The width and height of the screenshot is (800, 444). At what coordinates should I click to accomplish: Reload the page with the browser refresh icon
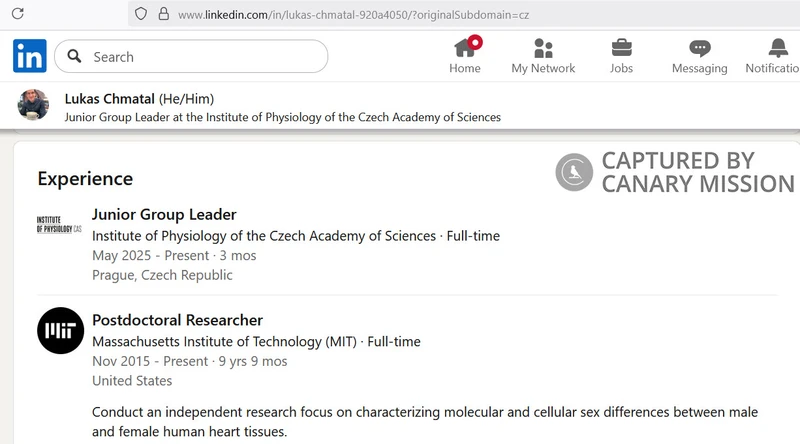click(x=18, y=14)
